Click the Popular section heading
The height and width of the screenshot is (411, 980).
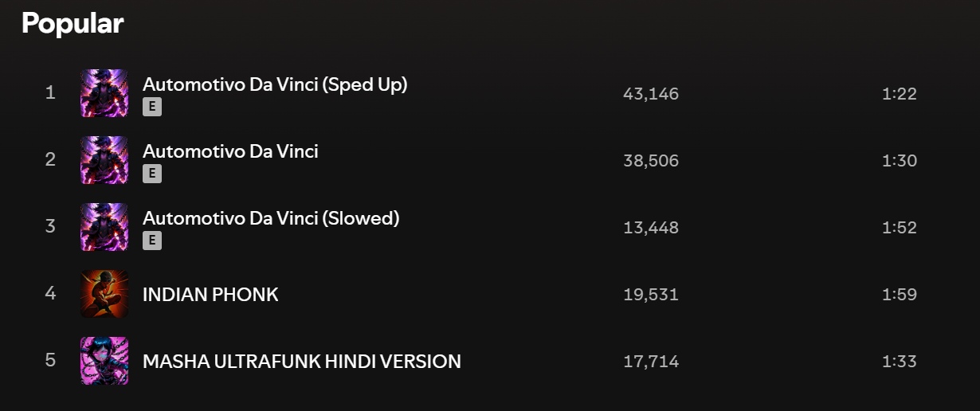click(73, 23)
